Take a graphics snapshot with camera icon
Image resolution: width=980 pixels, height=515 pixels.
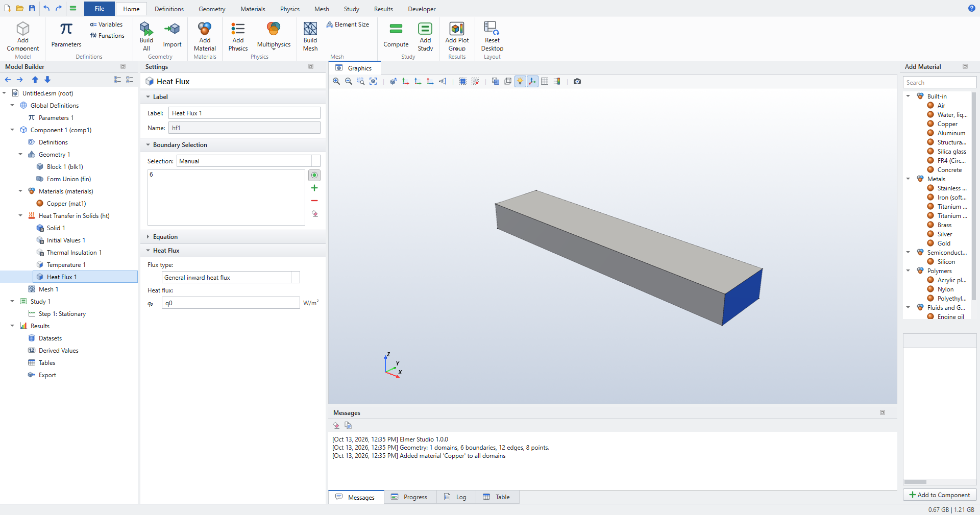[577, 81]
